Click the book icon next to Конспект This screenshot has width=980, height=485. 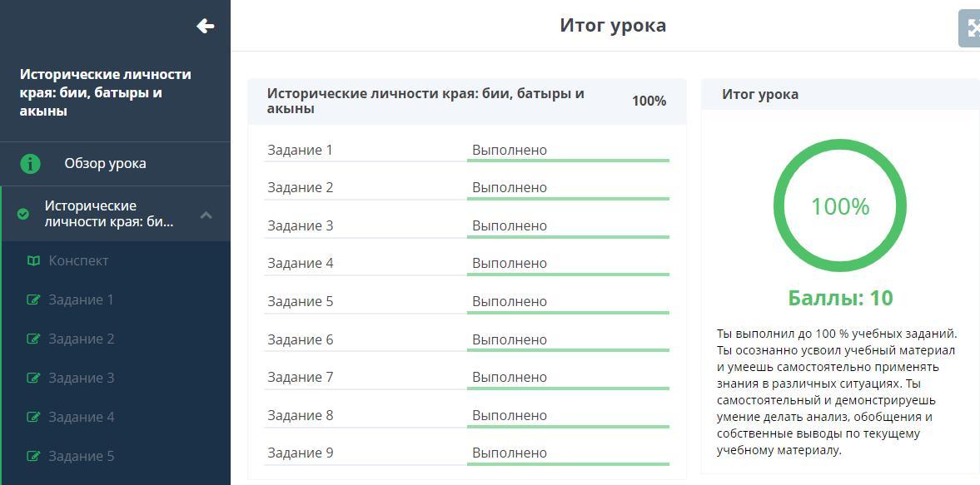click(x=33, y=260)
